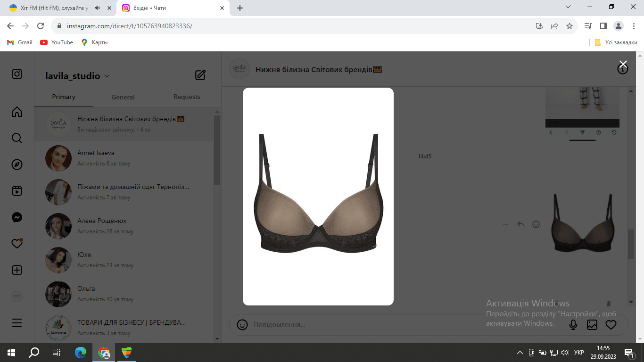Open chat with Алена Рощенюк
Viewport: 644px width, 362px height.
pos(124,226)
